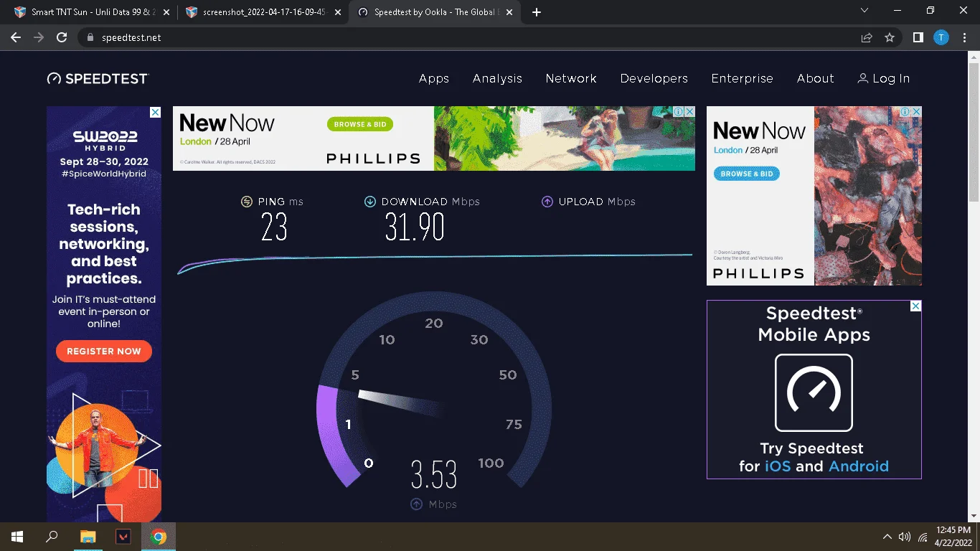Close the Speedtest Mobile Apps ad
This screenshot has height=551, width=980.
click(915, 306)
